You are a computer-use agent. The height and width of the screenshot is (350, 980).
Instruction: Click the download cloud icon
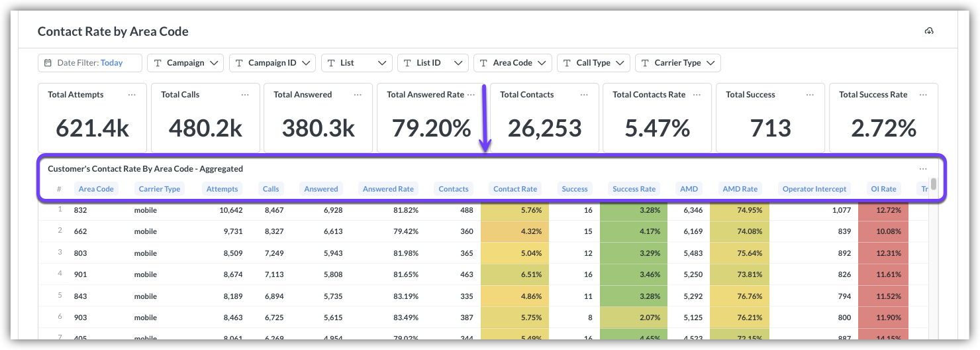point(929,32)
